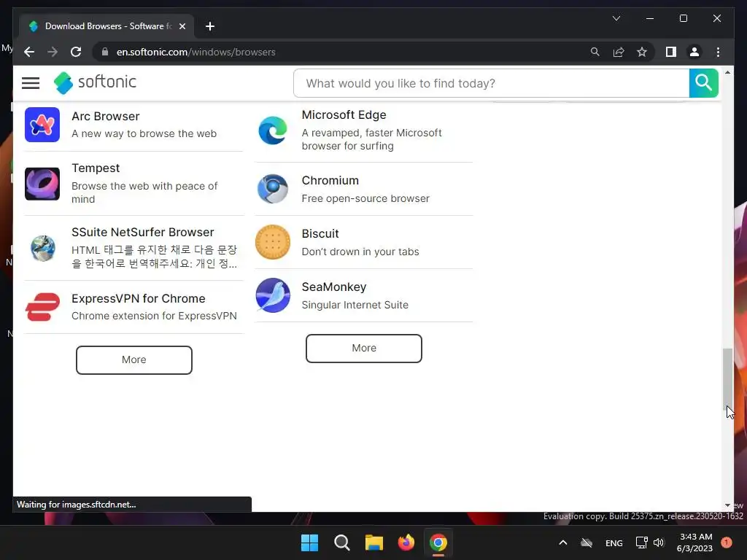Click the More button under ExpressVPN
The height and width of the screenshot is (560, 747).
click(134, 360)
